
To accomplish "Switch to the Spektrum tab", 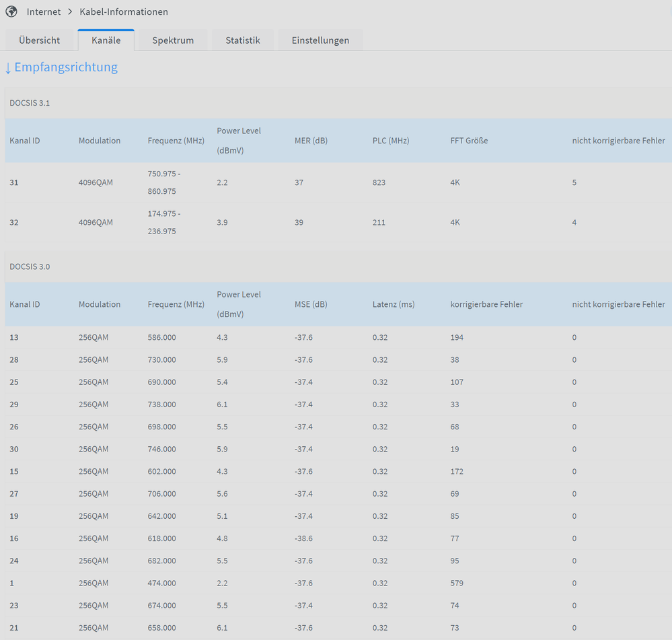I will click(173, 40).
